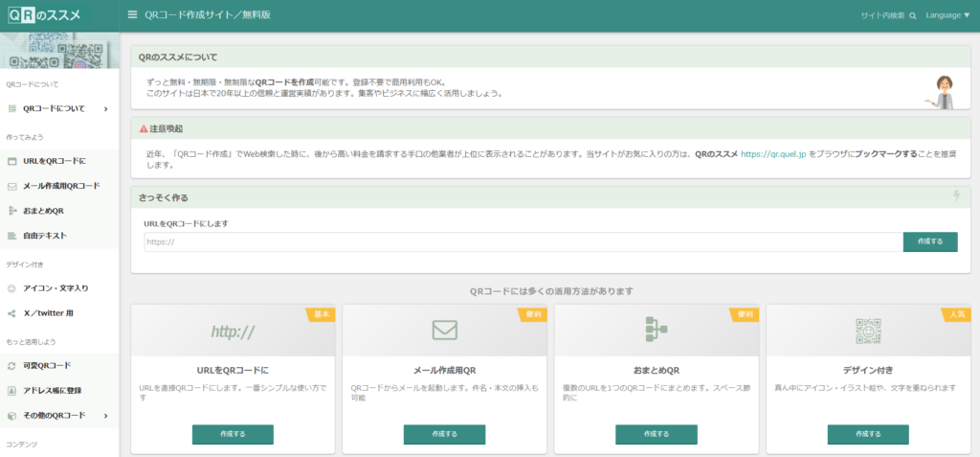The image size is (980, 457).
Task: Click QRコード作成サイト／無料版 header title
Action: pos(208,15)
